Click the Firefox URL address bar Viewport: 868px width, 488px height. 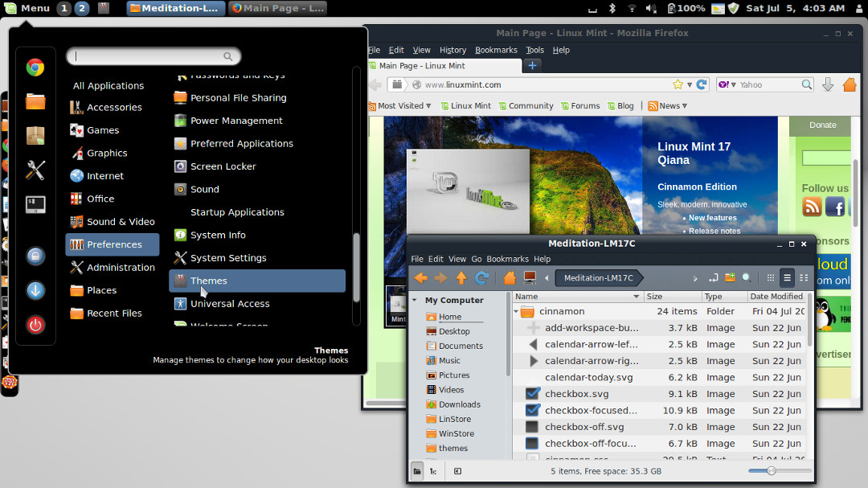(x=545, y=84)
